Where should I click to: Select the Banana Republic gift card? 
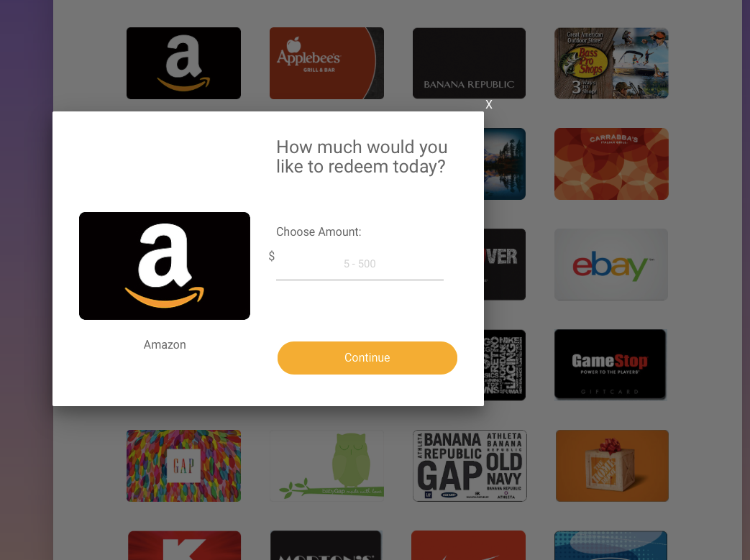click(469, 63)
